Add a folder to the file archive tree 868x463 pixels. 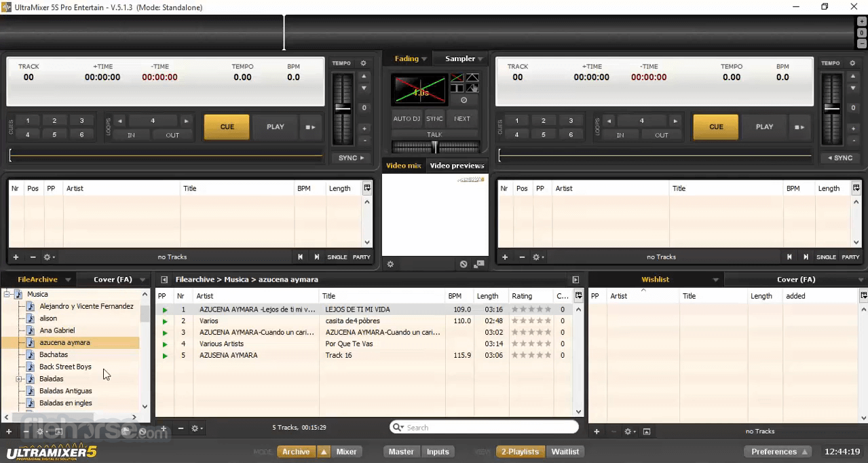(9, 431)
